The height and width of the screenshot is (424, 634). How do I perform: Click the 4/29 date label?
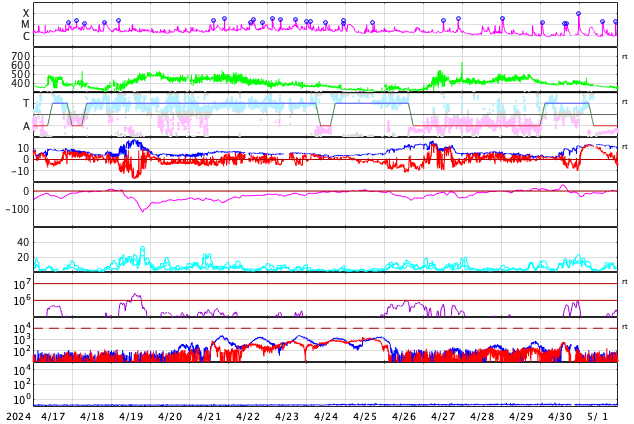click(521, 416)
